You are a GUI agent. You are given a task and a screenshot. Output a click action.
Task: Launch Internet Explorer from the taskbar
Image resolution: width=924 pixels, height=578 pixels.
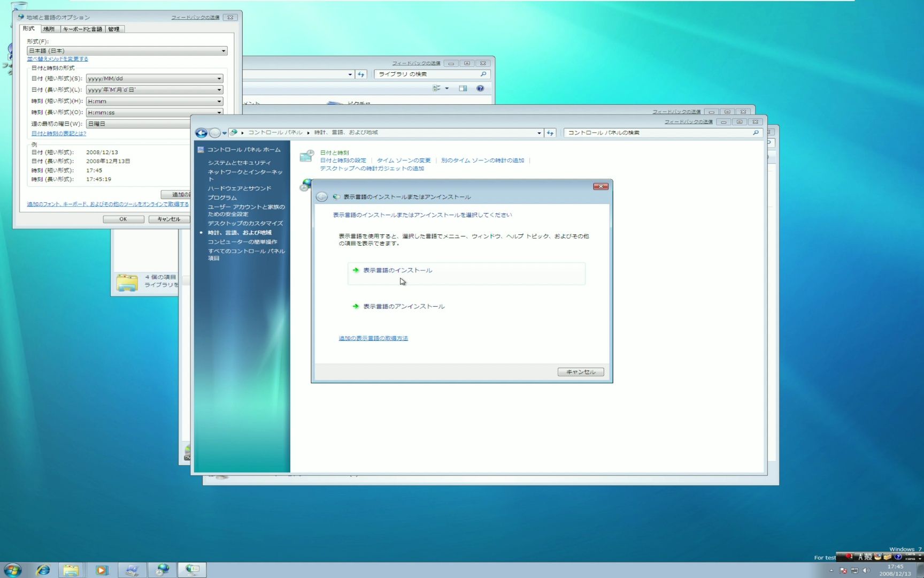coord(43,569)
